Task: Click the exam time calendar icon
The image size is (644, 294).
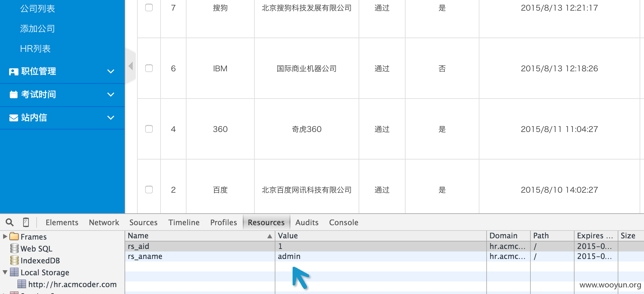Action: pos(13,94)
